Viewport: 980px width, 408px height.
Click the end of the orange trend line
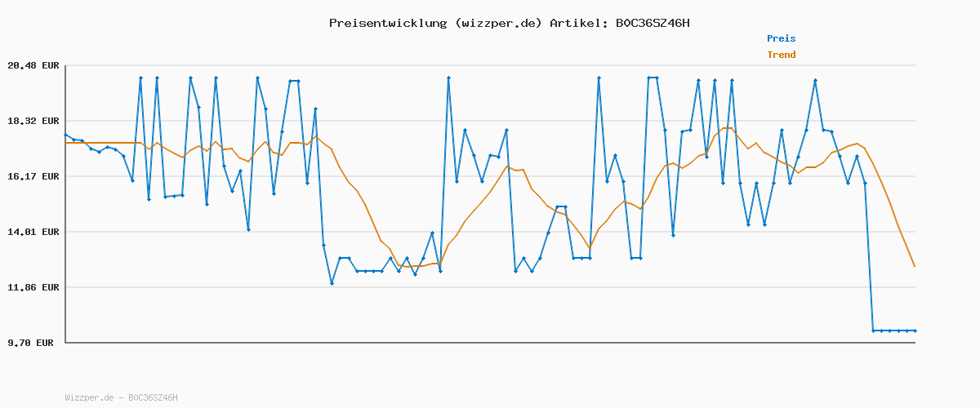915,266
